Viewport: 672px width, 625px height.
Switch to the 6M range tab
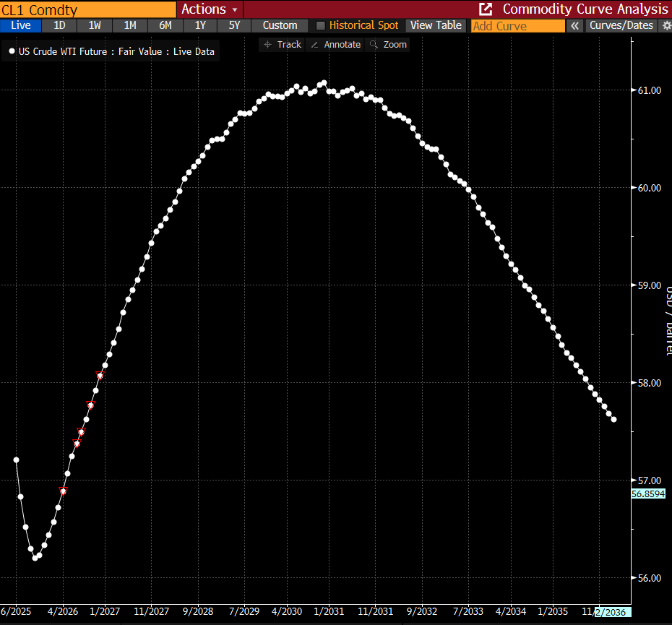(165, 25)
